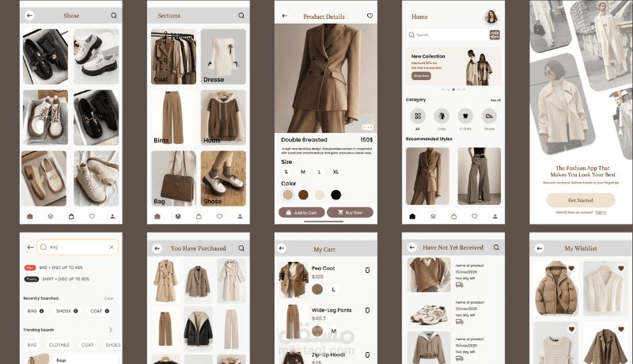Tap delivery truck icon for knit vest order
The width and height of the screenshot is (633, 364).
[x=460, y=285]
